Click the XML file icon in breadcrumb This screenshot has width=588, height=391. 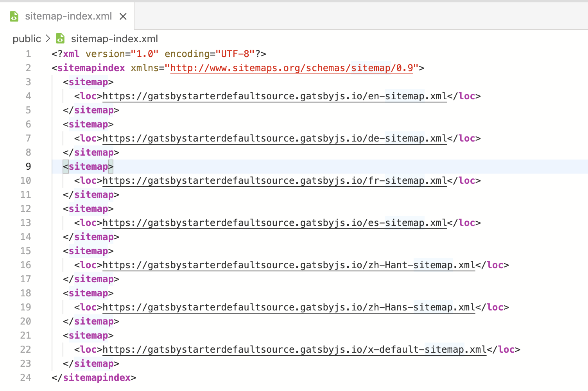(x=60, y=38)
